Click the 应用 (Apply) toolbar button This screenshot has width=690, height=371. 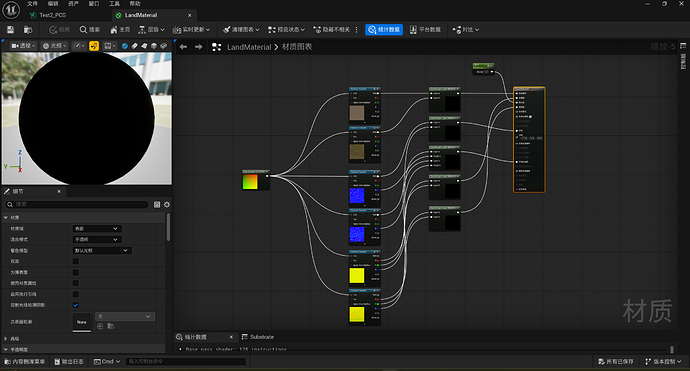point(59,29)
